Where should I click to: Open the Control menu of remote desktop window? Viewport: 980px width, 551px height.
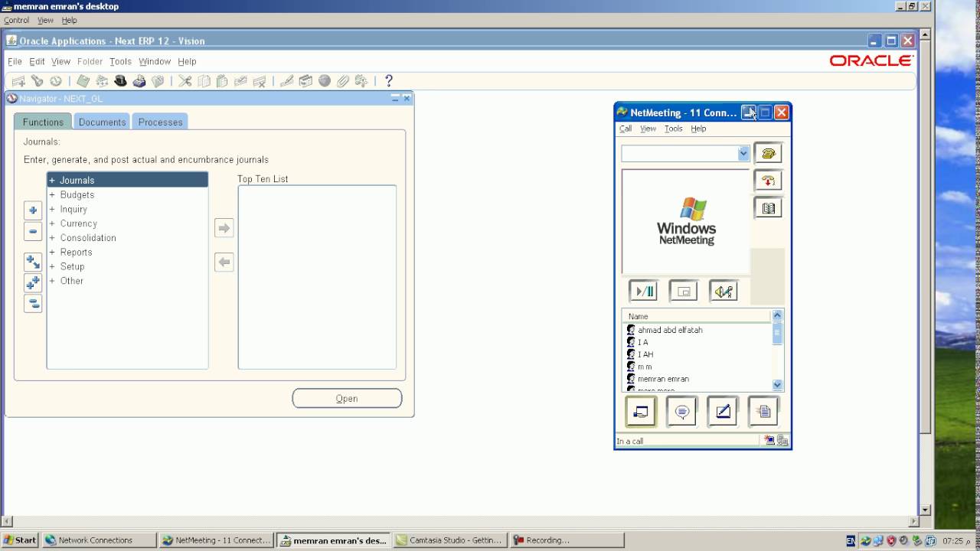tap(16, 21)
